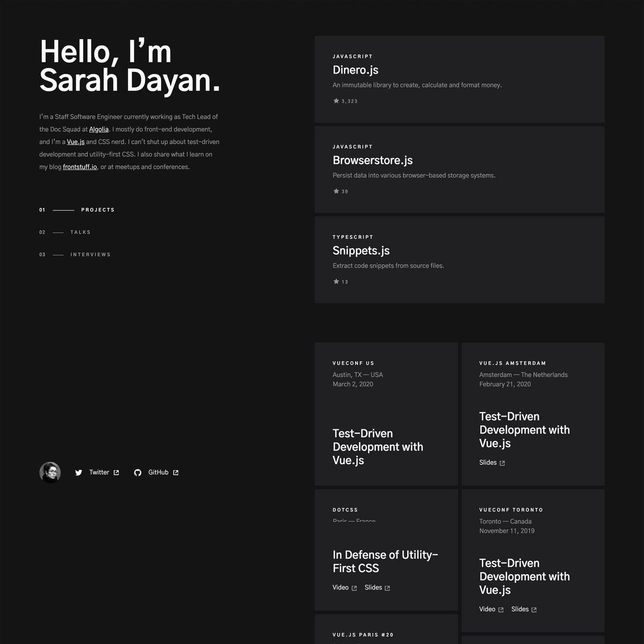Follow the Vue.js link in bio

coord(76,142)
